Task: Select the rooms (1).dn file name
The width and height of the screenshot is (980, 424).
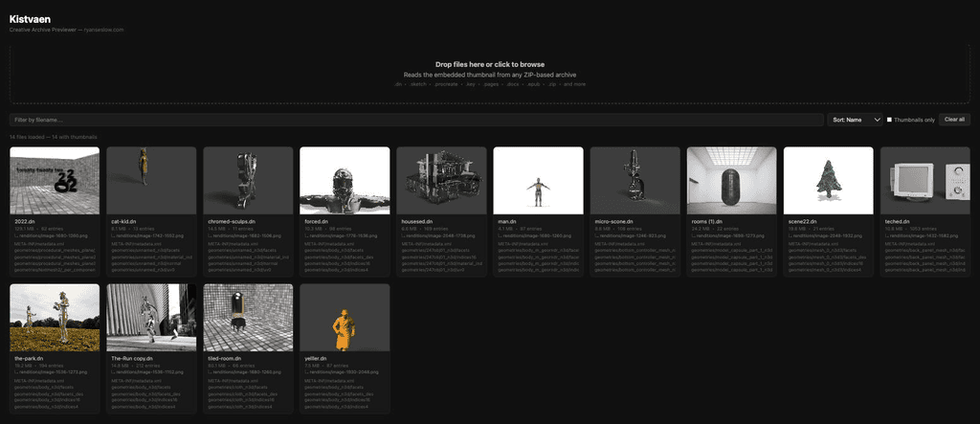Action: point(709,221)
